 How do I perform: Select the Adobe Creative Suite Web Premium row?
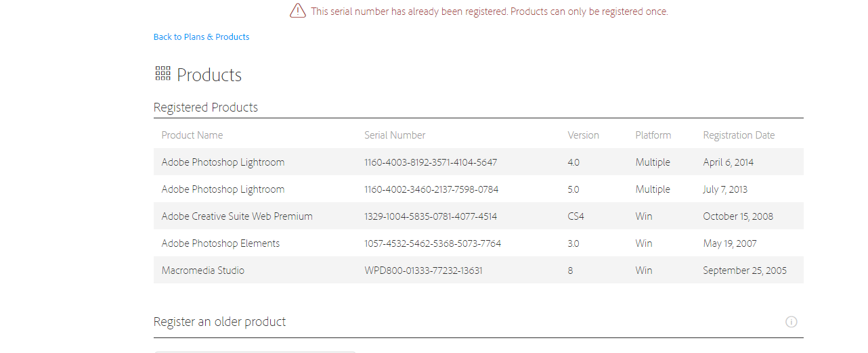click(479, 216)
